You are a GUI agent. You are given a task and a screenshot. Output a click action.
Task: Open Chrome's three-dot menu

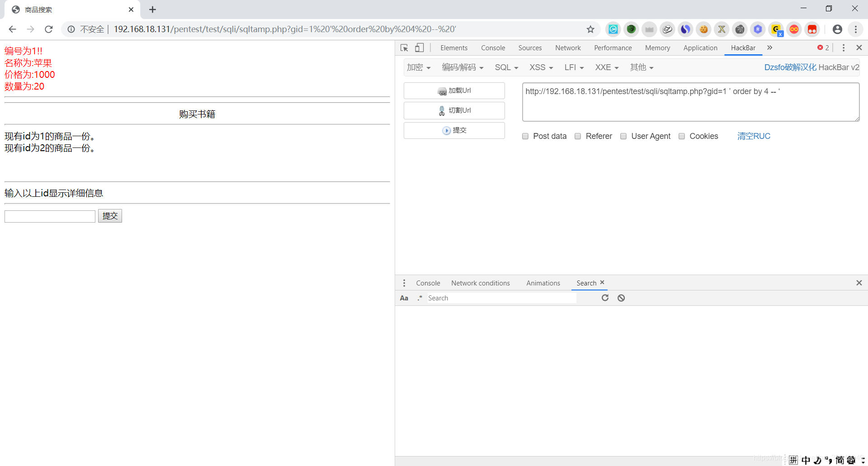[x=856, y=29]
